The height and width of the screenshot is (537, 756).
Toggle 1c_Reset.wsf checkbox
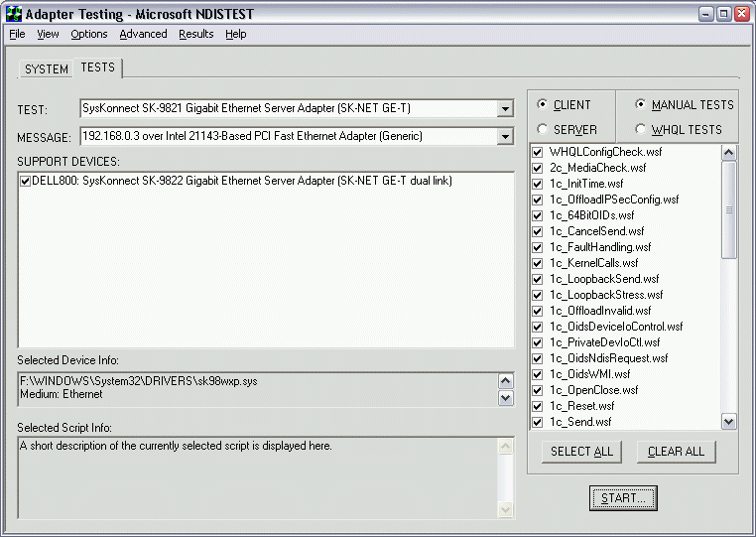[x=537, y=407]
